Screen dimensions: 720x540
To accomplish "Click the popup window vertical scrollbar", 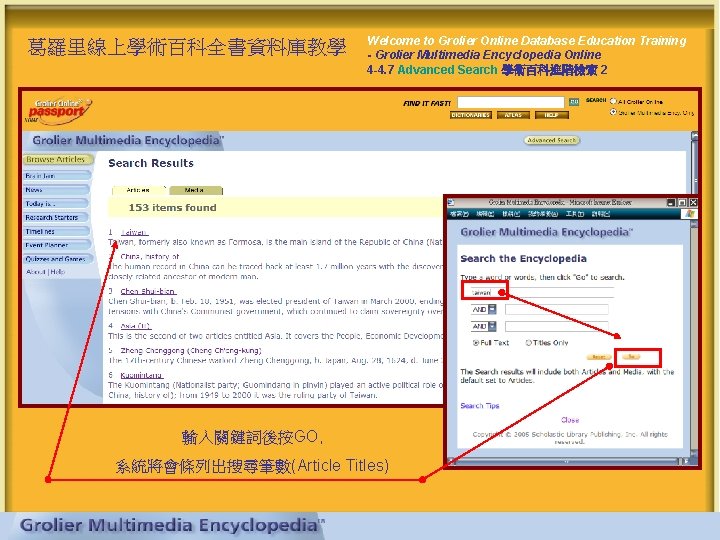I will [694, 338].
